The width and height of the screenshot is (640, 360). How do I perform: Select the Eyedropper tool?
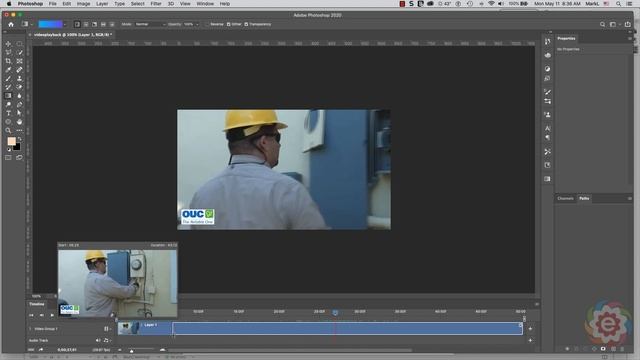[8, 70]
